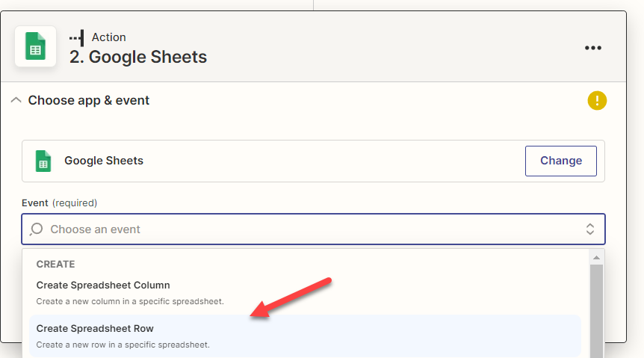Click the yellow warning exclamation icon
This screenshot has width=644, height=358.
click(597, 101)
